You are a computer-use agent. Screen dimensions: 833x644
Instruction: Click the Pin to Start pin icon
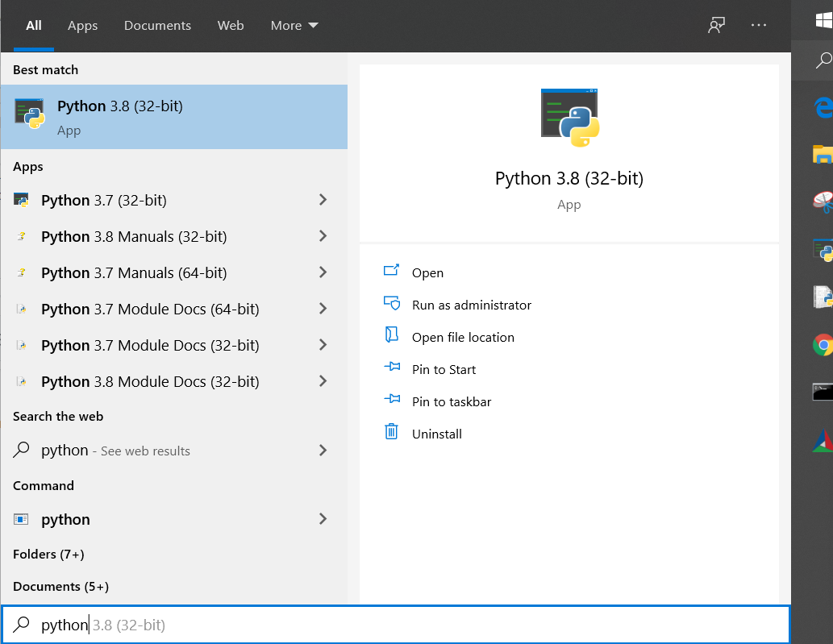392,367
